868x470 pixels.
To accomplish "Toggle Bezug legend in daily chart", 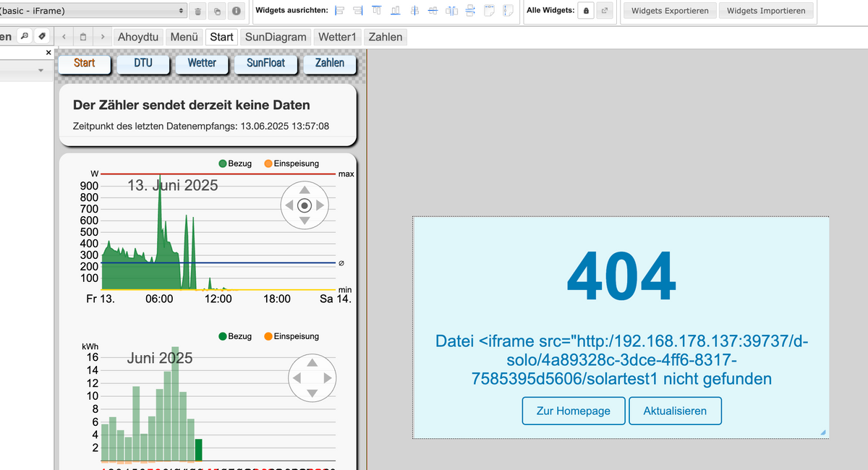I will 235,163.
